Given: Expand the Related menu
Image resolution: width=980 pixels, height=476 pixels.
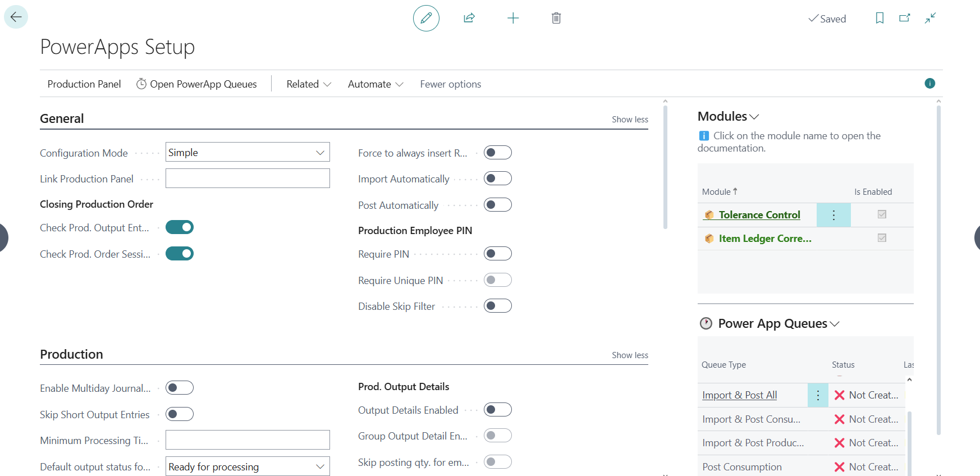Looking at the screenshot, I should tap(309, 84).
